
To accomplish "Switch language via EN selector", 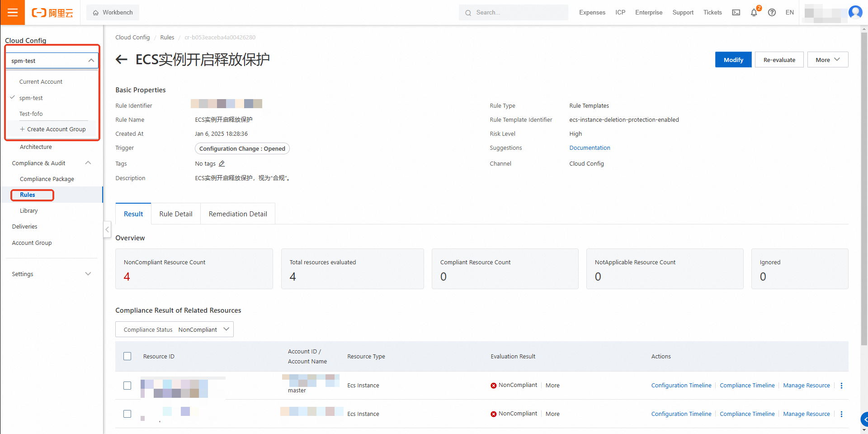I will (789, 13).
